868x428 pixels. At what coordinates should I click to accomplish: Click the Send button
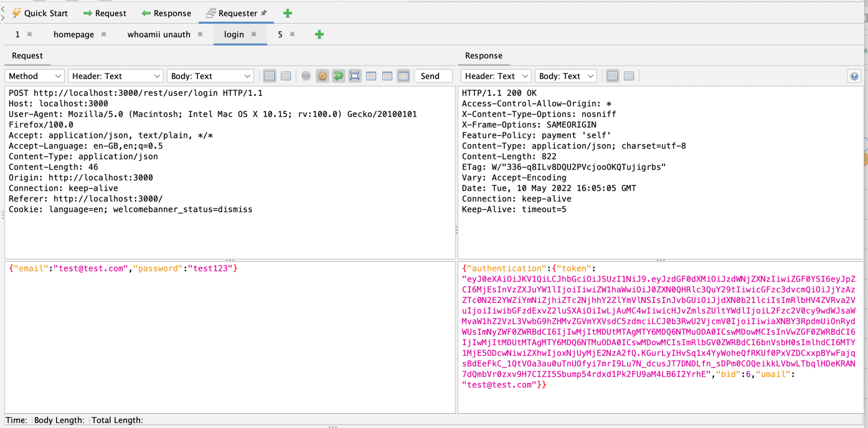[433, 76]
